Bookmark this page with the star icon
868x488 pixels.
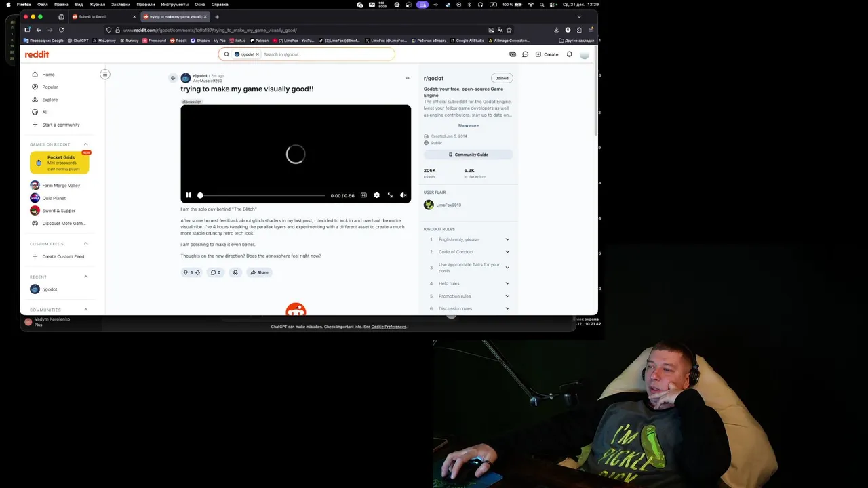(509, 30)
